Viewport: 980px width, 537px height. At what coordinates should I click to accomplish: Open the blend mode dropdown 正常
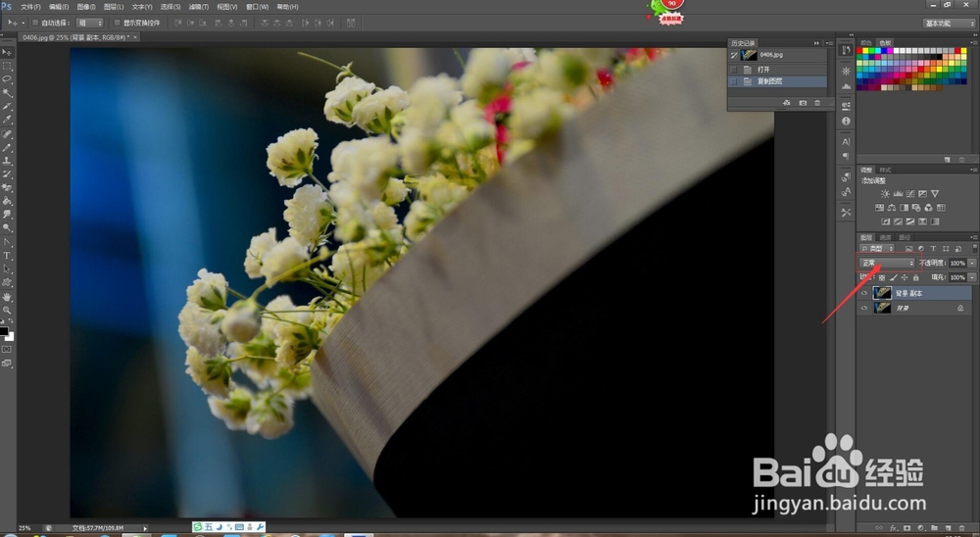tap(888, 264)
